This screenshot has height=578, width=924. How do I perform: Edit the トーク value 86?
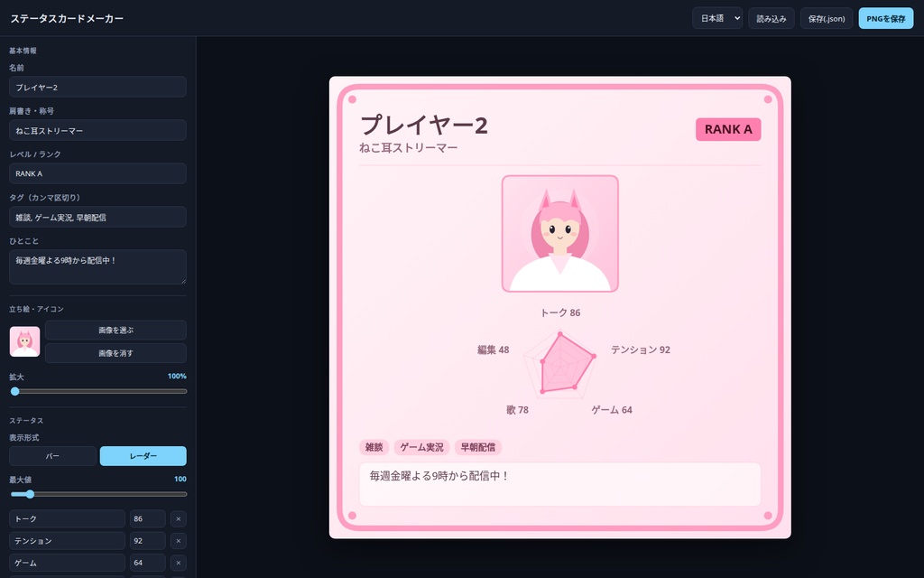[148, 519]
